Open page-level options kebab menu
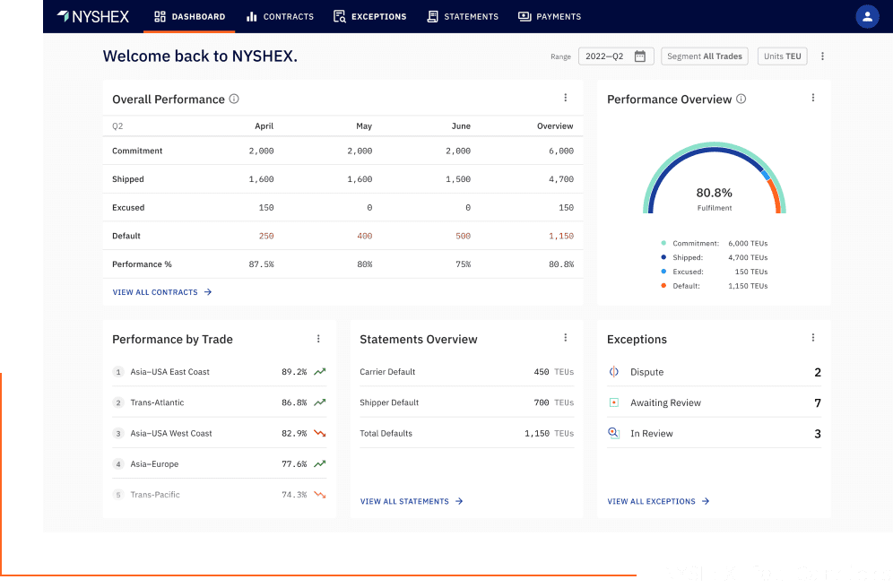The image size is (893, 588). point(822,56)
